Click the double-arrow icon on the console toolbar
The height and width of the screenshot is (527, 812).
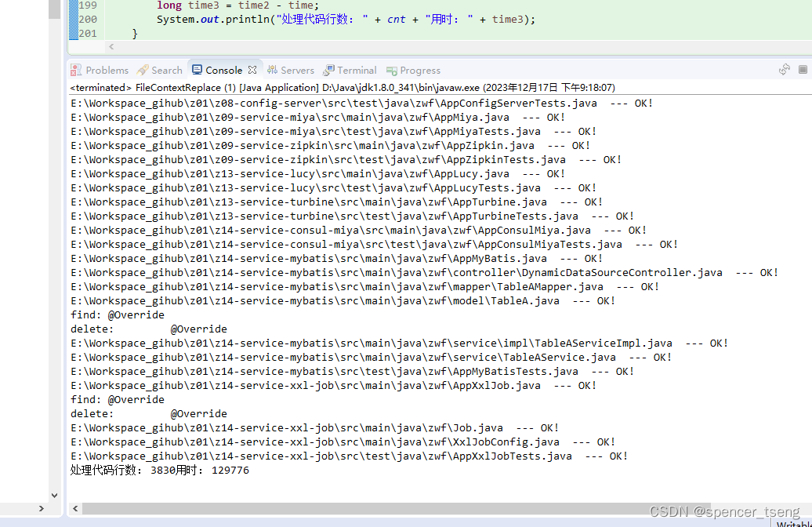(784, 70)
